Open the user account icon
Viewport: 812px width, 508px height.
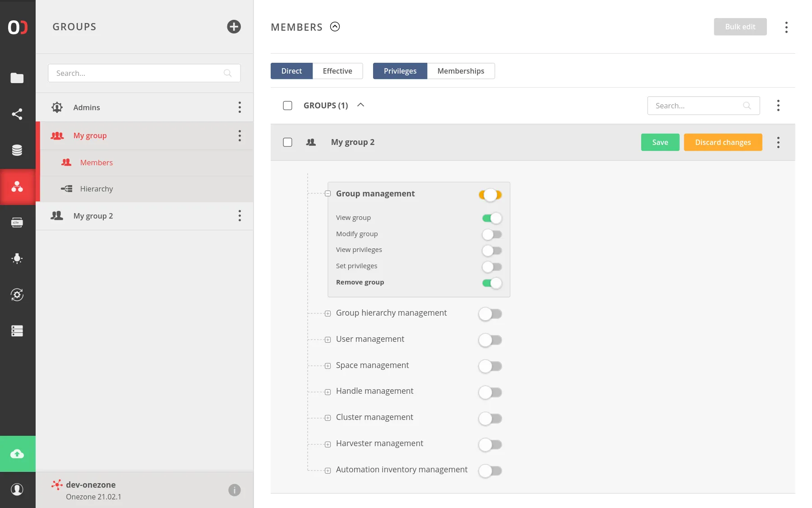pos(17,489)
